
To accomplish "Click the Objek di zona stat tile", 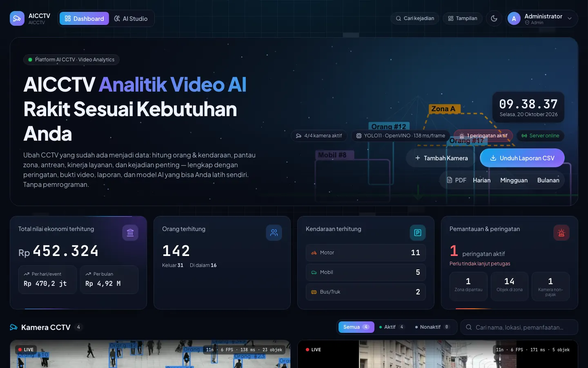I will (x=510, y=286).
